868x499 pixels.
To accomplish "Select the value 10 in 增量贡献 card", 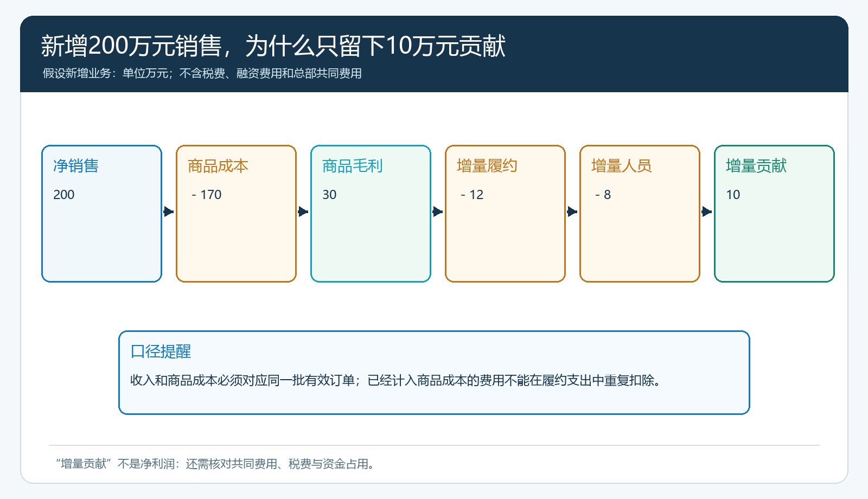I will coord(733,195).
